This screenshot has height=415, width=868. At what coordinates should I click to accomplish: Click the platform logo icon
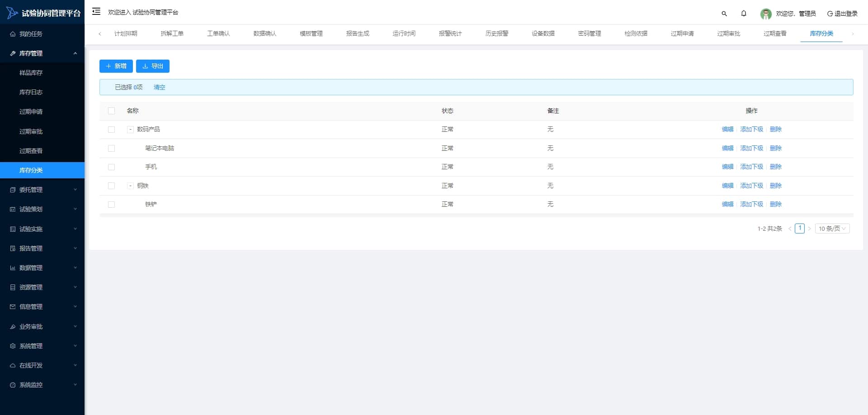(12, 13)
